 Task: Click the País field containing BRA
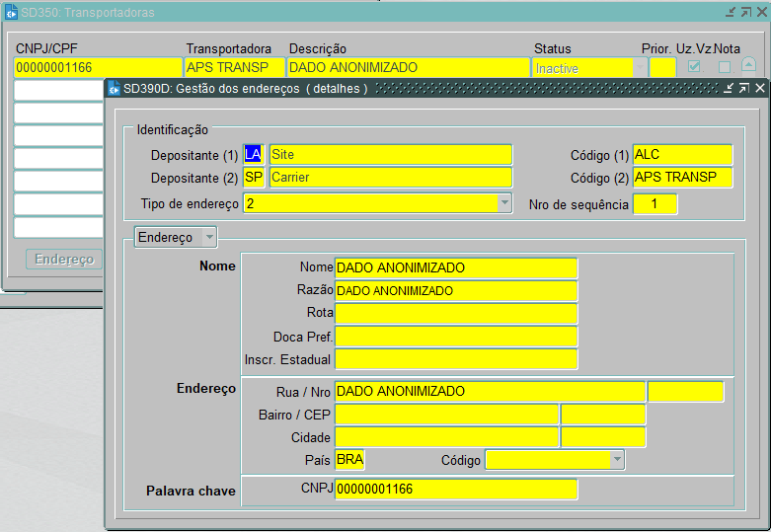[x=349, y=460]
